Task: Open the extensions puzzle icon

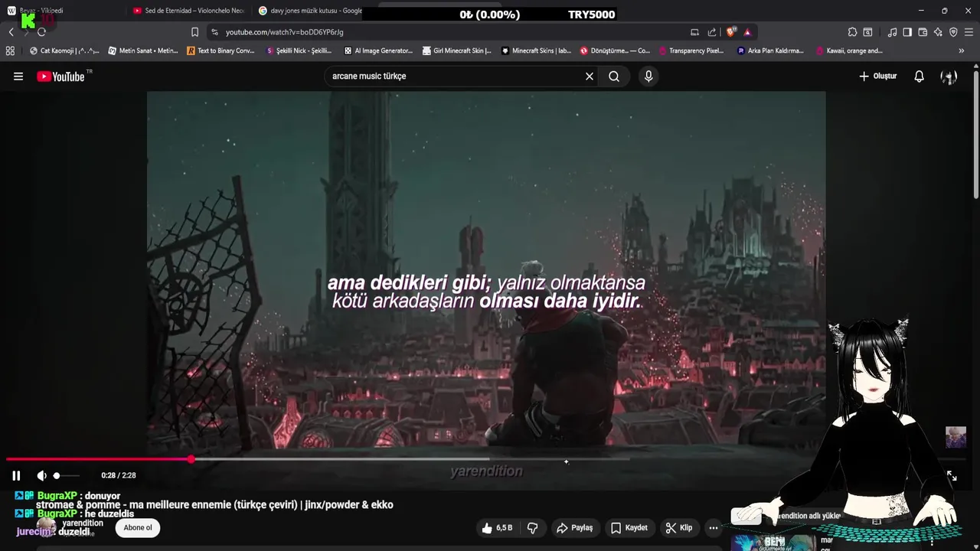Action: (852, 32)
